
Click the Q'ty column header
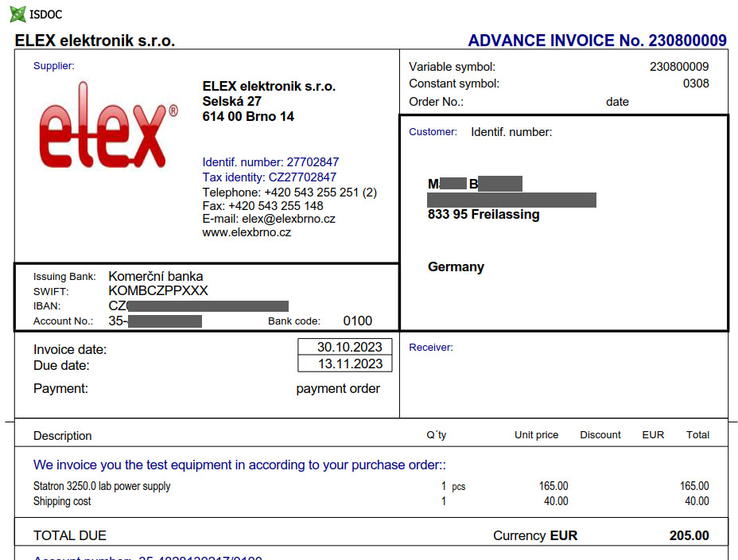pos(437,435)
